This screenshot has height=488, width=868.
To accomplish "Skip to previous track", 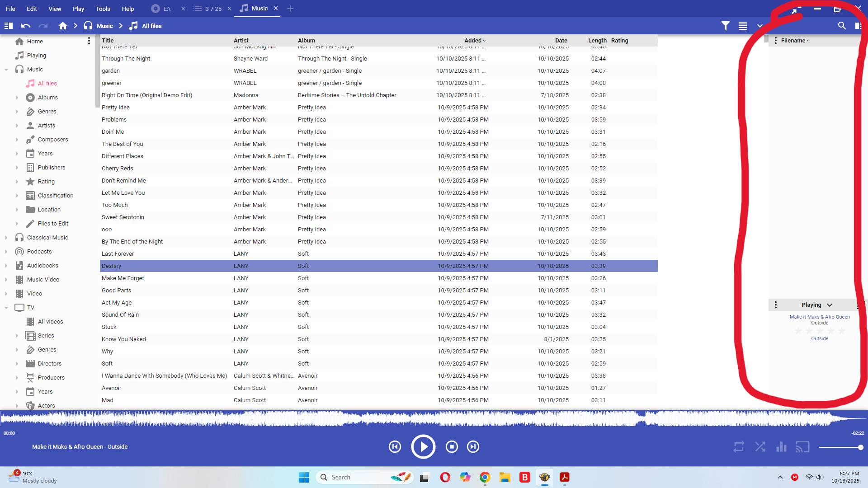I will click(395, 447).
